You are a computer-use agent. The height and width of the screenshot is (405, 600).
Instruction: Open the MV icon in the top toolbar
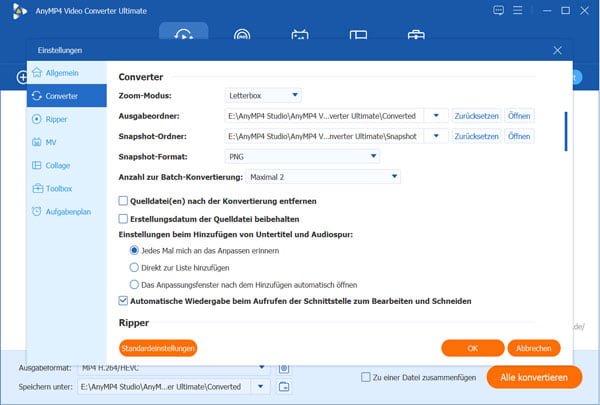[300, 34]
